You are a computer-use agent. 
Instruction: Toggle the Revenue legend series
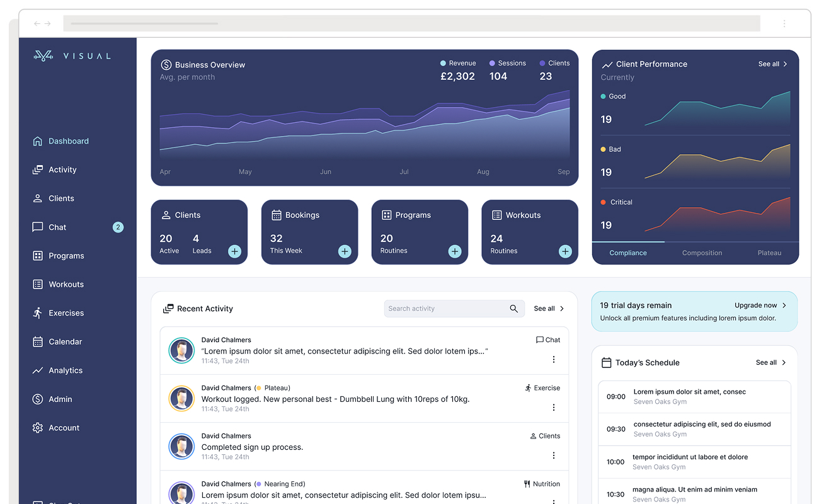pos(458,63)
